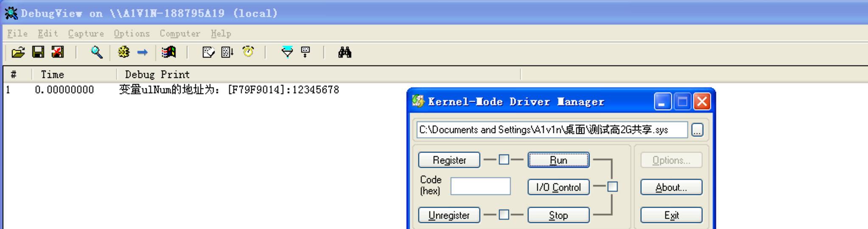Minimize the Kernel-Mode Driver Manager window
Screen dimensions: 868x229
662,101
